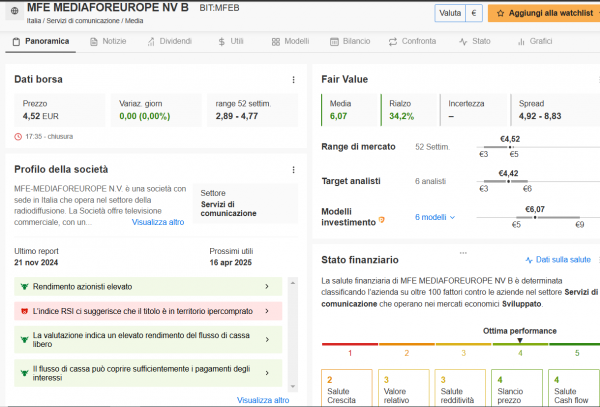Expand the Rendimento azionisti elevato chevron
This screenshot has height=407, width=600.
click(x=267, y=287)
